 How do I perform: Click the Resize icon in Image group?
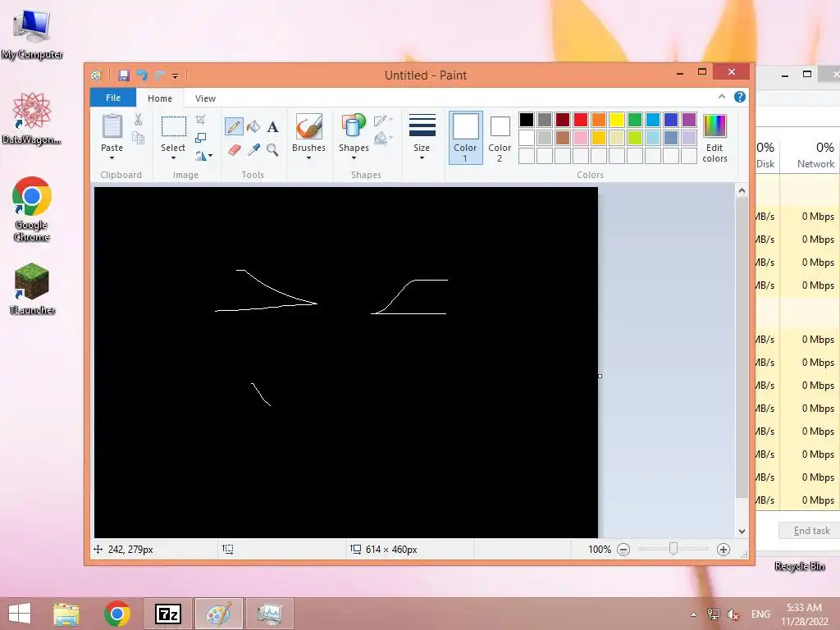(200, 138)
